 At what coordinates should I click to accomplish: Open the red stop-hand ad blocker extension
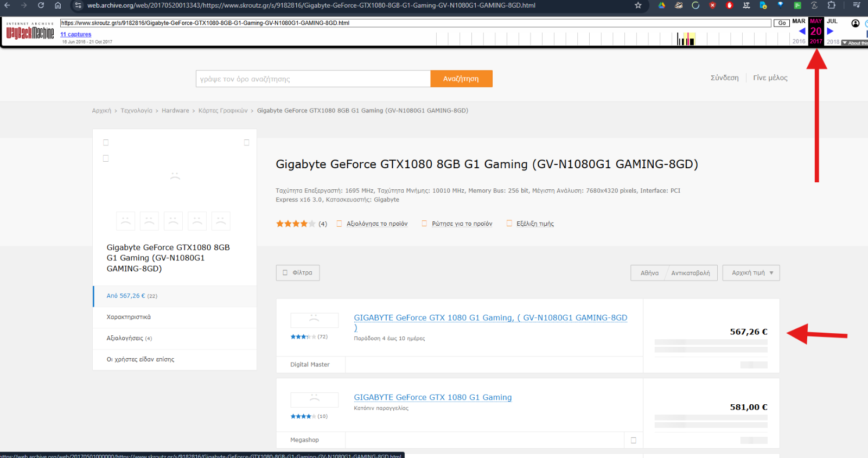(730, 5)
